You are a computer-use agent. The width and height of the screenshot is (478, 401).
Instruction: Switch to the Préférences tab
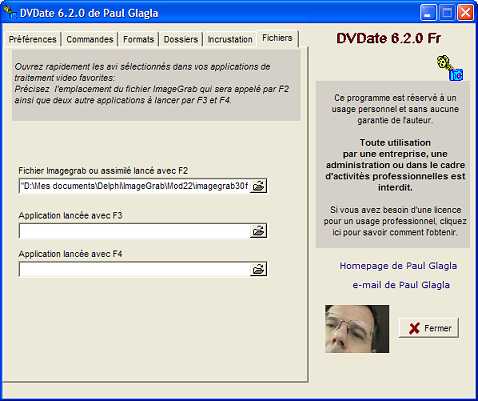tap(33, 39)
